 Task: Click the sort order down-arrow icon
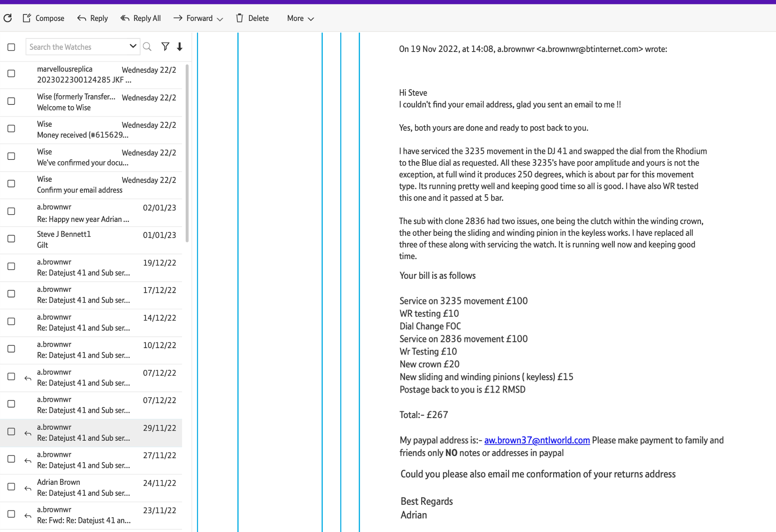[x=180, y=47]
